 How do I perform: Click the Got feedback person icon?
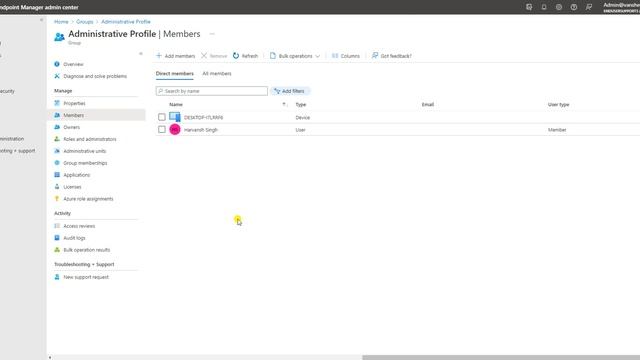point(375,56)
